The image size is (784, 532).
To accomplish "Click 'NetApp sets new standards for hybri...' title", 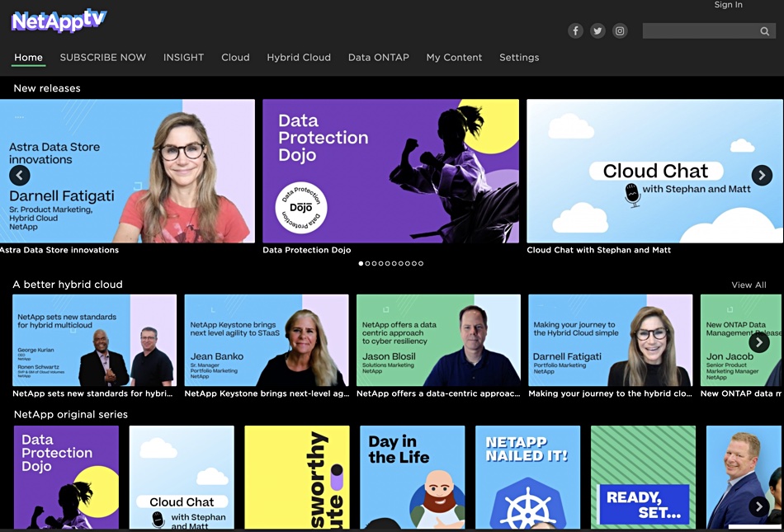I will [92, 393].
